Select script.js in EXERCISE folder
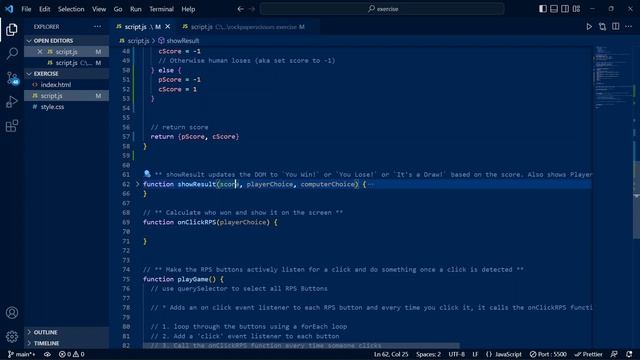 [67, 96]
